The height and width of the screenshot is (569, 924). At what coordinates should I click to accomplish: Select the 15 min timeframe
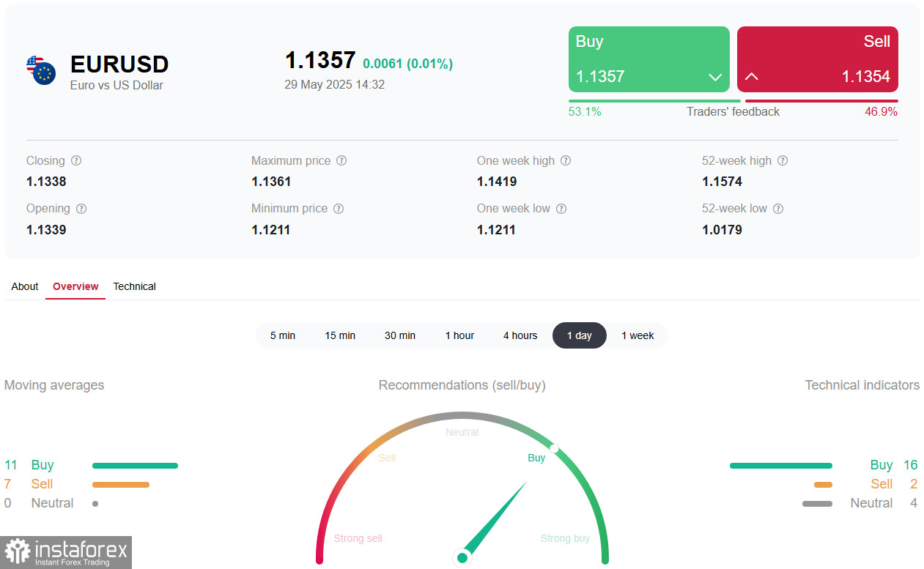coord(340,335)
